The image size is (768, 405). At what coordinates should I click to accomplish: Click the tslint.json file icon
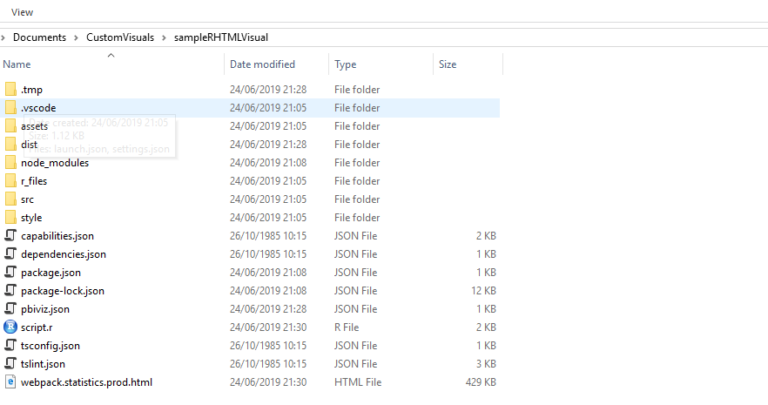click(11, 364)
